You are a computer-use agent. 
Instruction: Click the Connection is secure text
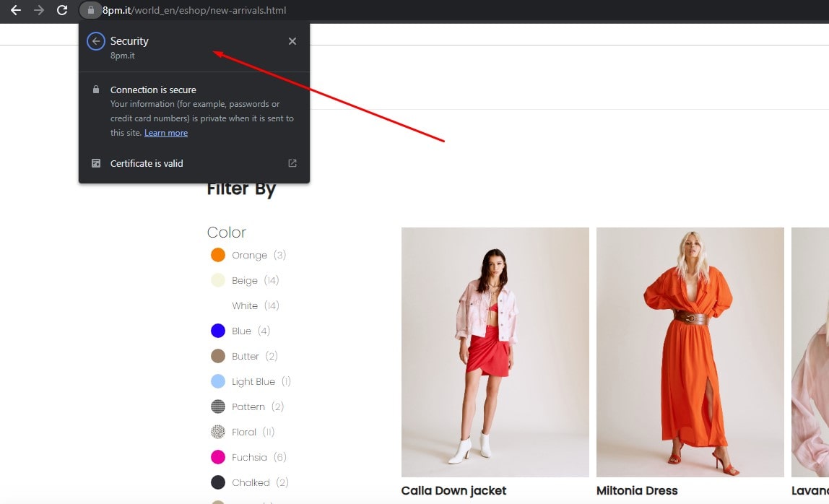153,90
